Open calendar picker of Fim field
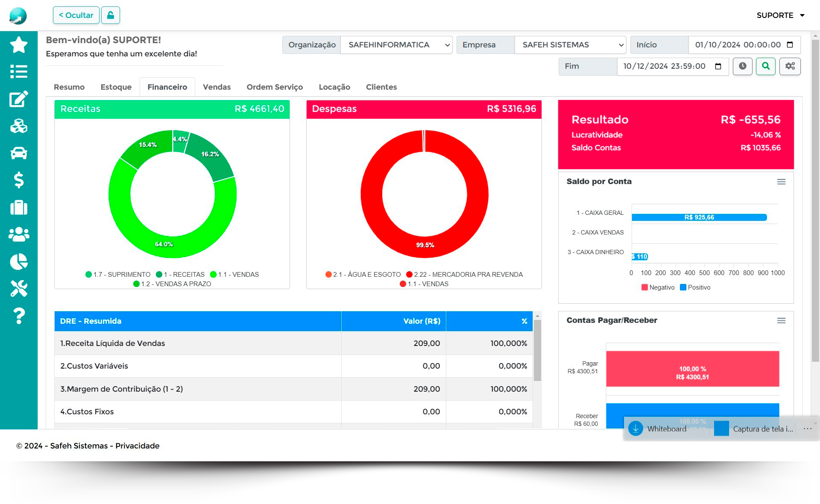Viewport: 820px width, 504px height. (x=718, y=66)
